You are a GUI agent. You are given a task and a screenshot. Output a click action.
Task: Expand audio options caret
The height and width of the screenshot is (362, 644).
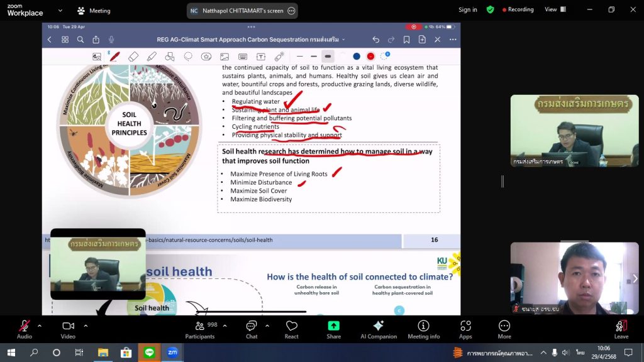point(40,326)
